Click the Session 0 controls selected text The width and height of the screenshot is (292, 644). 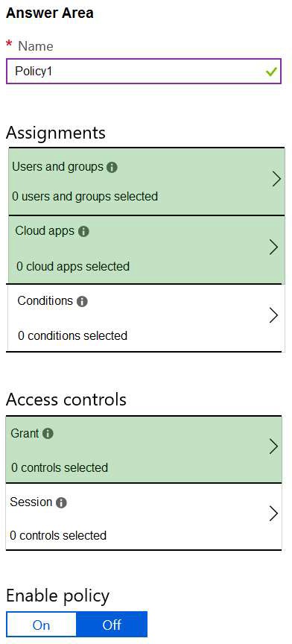coord(58,536)
